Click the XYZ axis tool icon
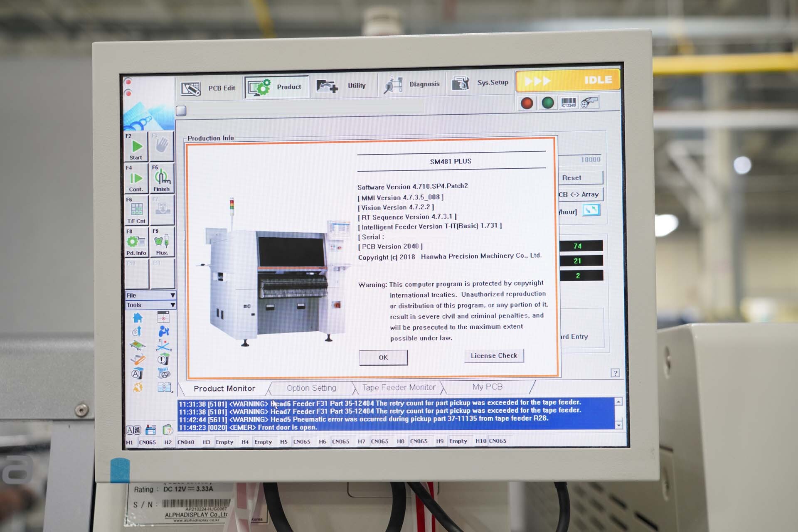This screenshot has height=532, width=798. click(x=164, y=345)
